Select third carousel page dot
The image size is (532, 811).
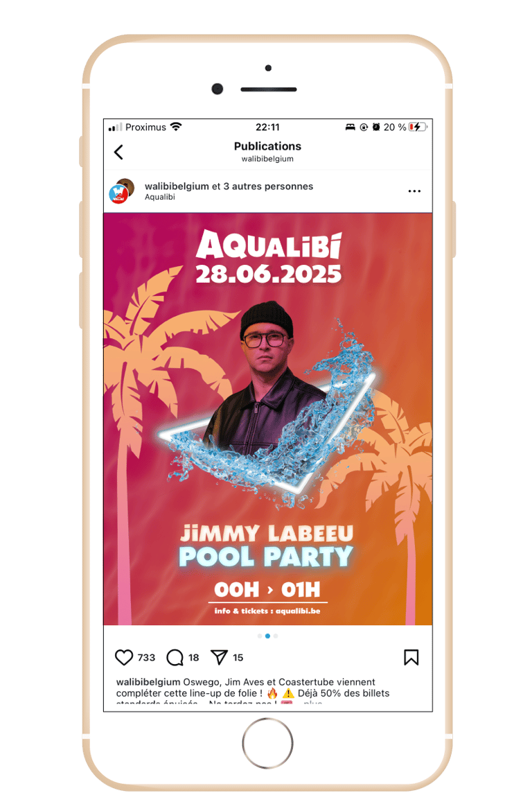tap(276, 636)
